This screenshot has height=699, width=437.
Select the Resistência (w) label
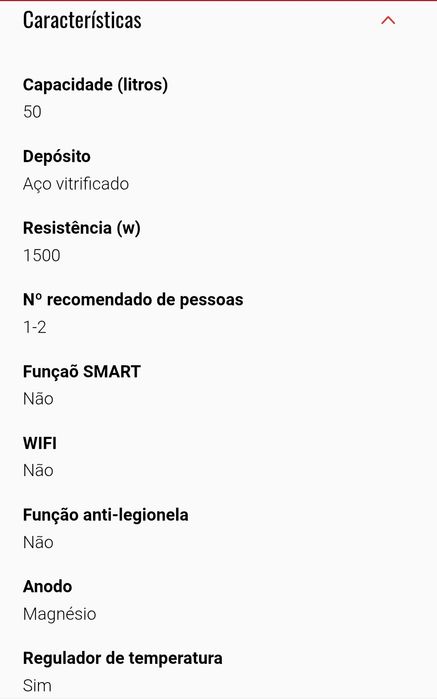coord(82,228)
